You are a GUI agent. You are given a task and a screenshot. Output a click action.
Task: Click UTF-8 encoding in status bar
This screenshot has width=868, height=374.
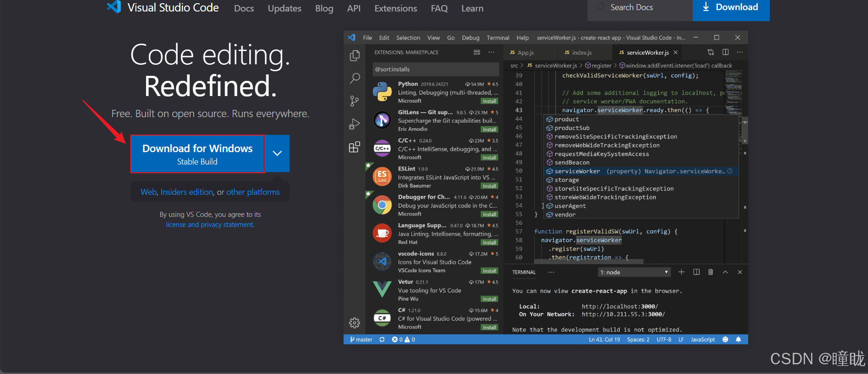point(664,340)
